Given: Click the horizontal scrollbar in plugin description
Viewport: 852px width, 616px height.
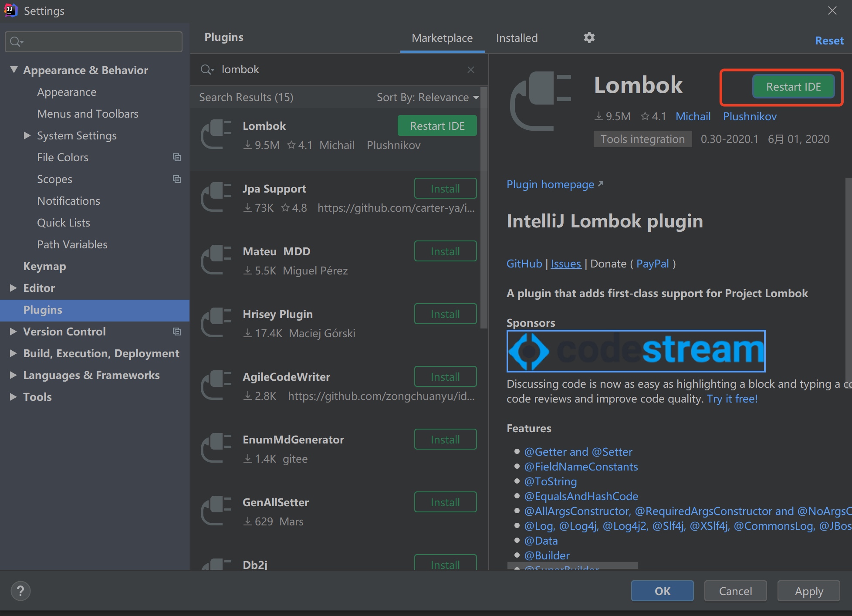Looking at the screenshot, I should coord(572,565).
